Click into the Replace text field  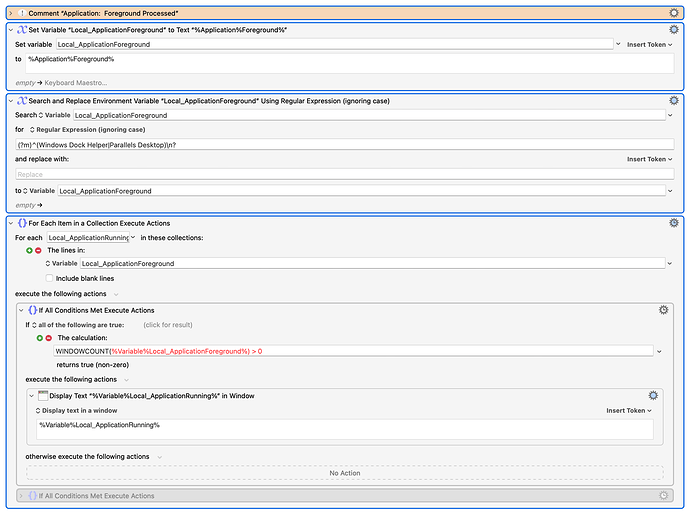pos(340,174)
